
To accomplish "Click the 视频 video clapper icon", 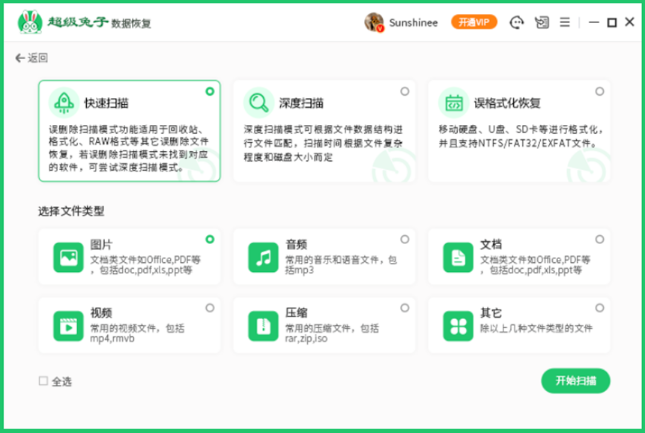I will pyautogui.click(x=68, y=326).
